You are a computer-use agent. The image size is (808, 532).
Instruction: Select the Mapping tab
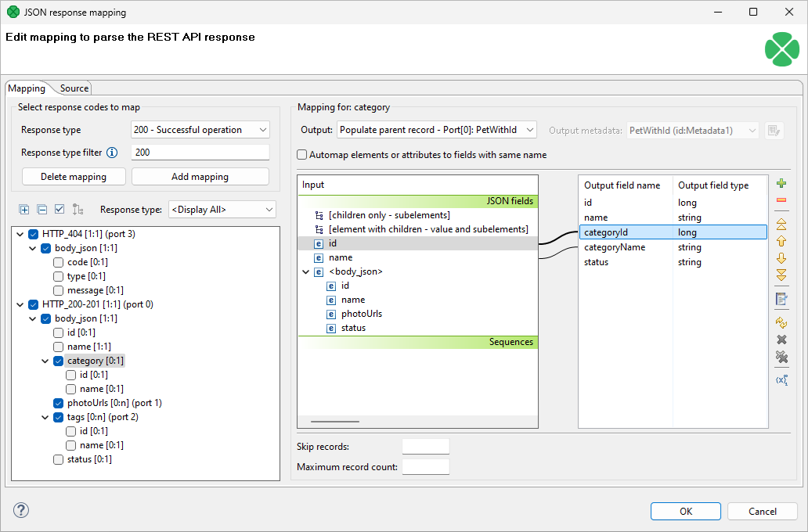[27, 88]
